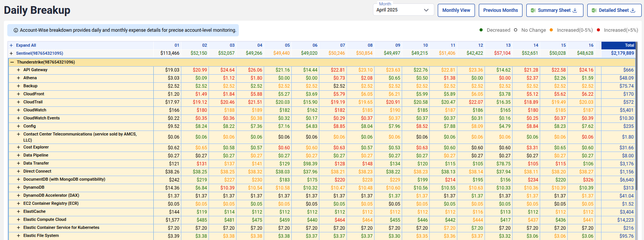Click the info icon in the banner
644x240 pixels.
click(16, 30)
